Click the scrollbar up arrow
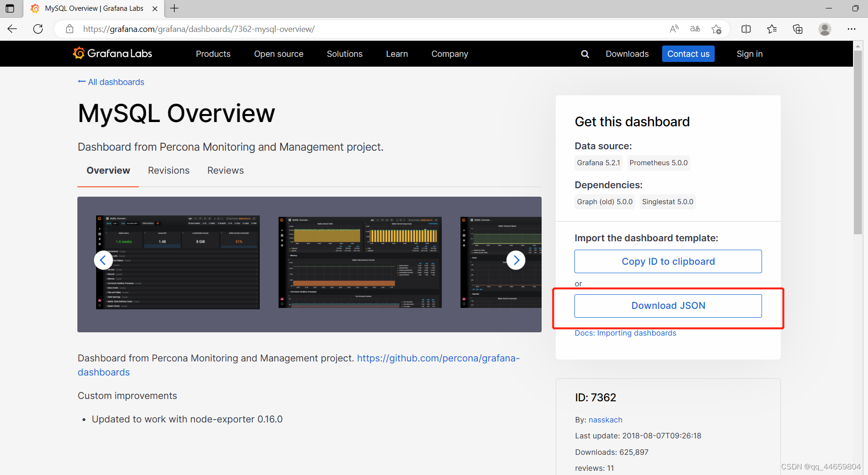This screenshot has width=868, height=475. [x=858, y=46]
